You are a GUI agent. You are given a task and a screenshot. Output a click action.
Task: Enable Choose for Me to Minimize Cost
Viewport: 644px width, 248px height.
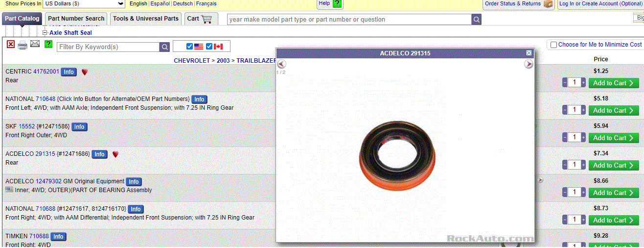[x=553, y=45]
